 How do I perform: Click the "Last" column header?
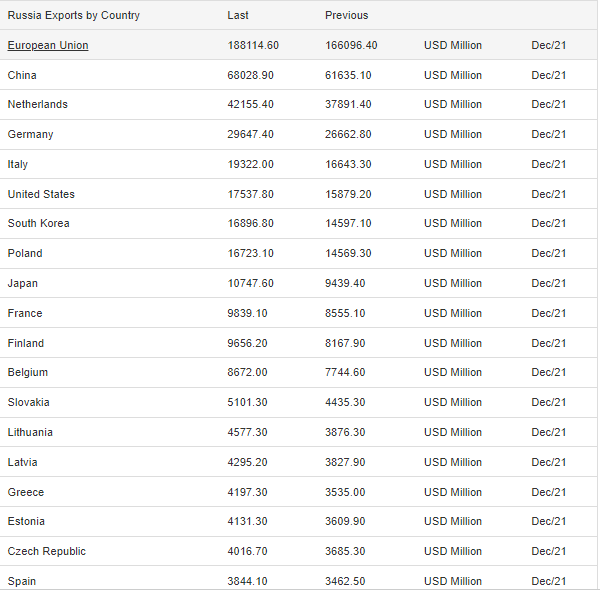(238, 16)
